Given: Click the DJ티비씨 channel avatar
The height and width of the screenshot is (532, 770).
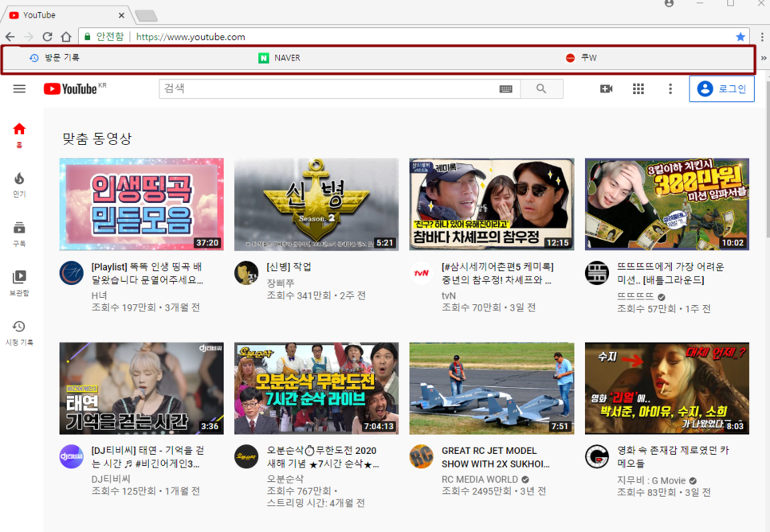Looking at the screenshot, I should tap(71, 456).
